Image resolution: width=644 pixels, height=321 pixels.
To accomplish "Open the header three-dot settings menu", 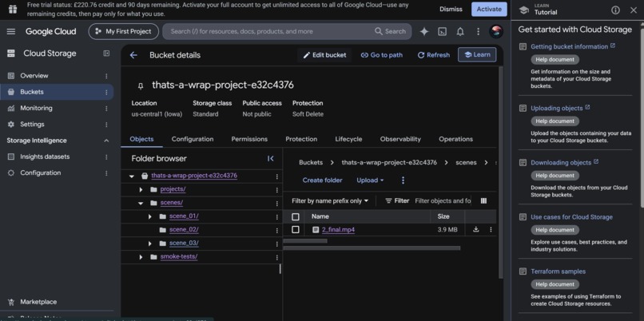I will point(478,32).
